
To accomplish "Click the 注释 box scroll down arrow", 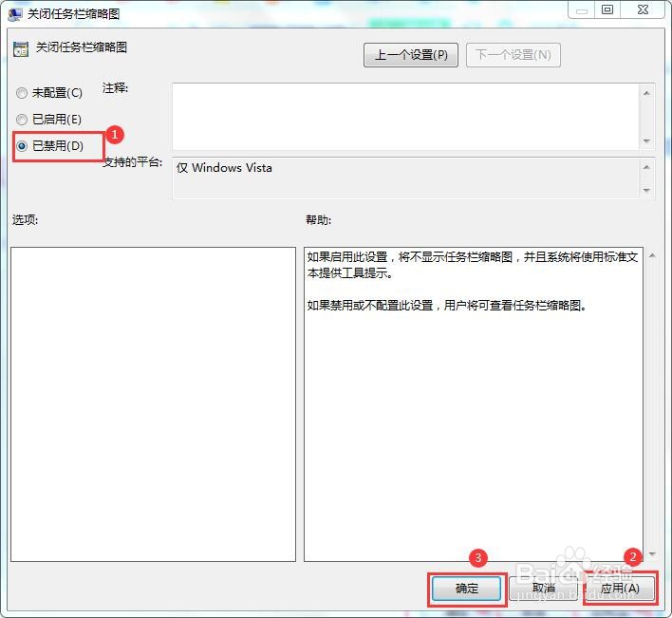I will (646, 141).
